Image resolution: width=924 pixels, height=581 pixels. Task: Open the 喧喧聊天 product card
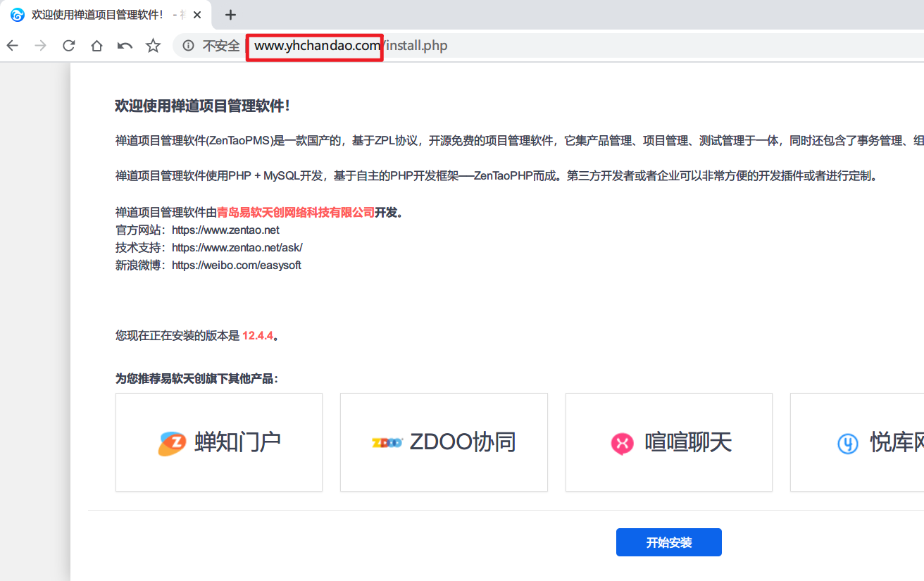pos(669,442)
